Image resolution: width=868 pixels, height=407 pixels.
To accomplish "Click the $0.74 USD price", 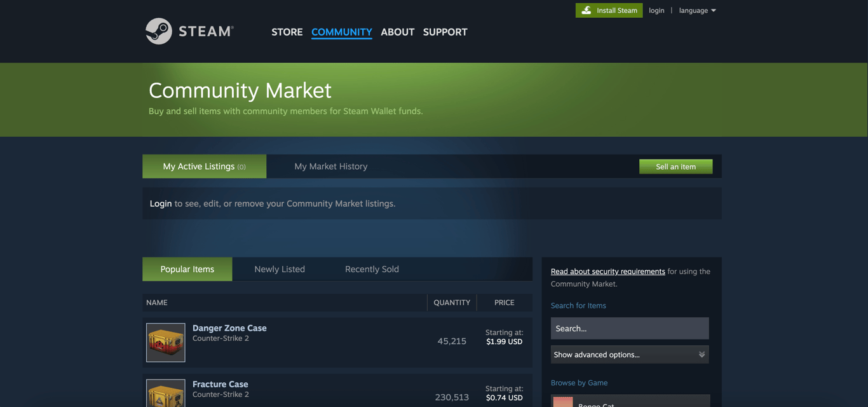I will click(x=505, y=397).
